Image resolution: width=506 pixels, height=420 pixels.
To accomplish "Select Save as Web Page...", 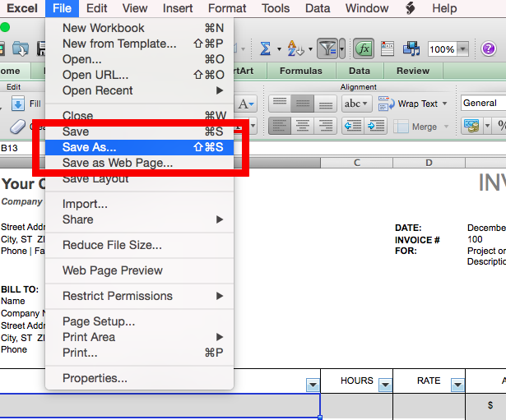I will (x=139, y=163).
